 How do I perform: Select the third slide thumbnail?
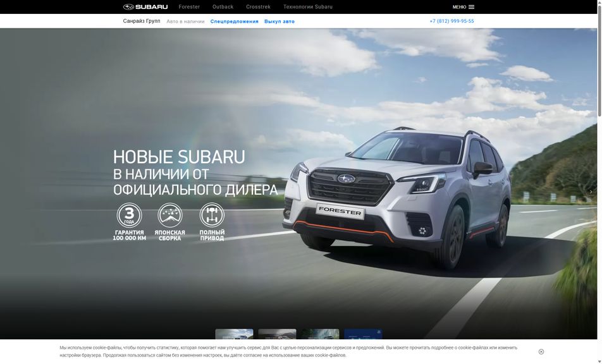pyautogui.click(x=320, y=334)
